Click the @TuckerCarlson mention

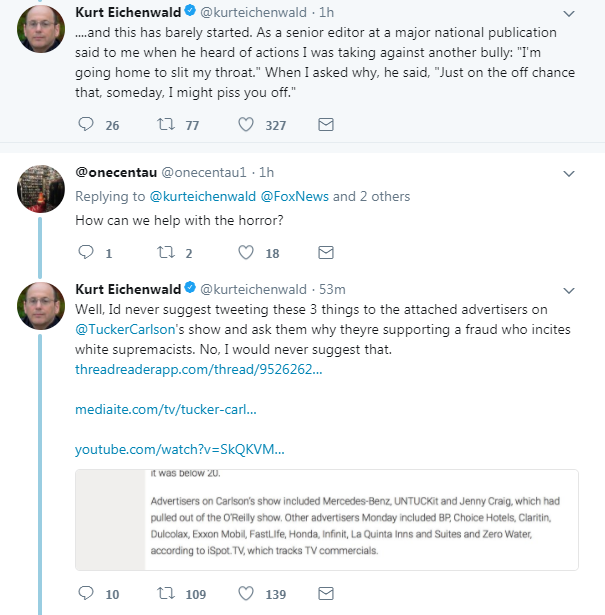click(x=125, y=329)
